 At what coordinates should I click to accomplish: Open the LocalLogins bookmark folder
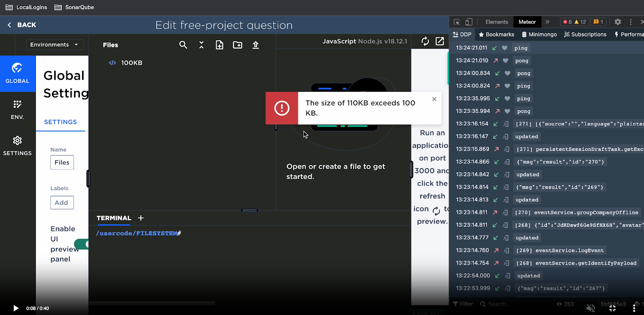click(x=26, y=7)
